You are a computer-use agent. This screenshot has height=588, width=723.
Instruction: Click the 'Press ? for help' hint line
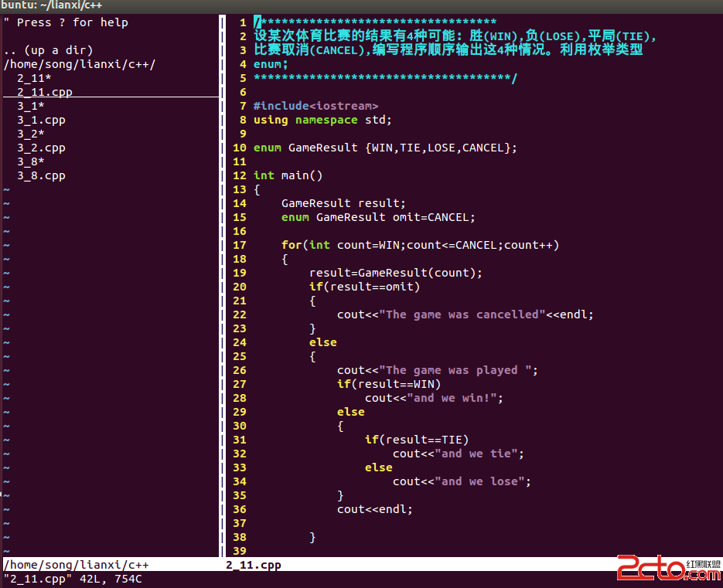pyautogui.click(x=66, y=22)
